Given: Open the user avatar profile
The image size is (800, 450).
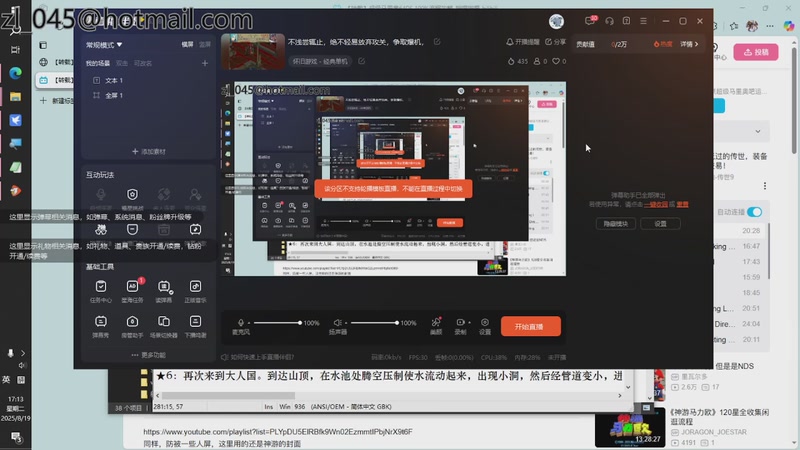Looking at the screenshot, I should [x=556, y=21].
